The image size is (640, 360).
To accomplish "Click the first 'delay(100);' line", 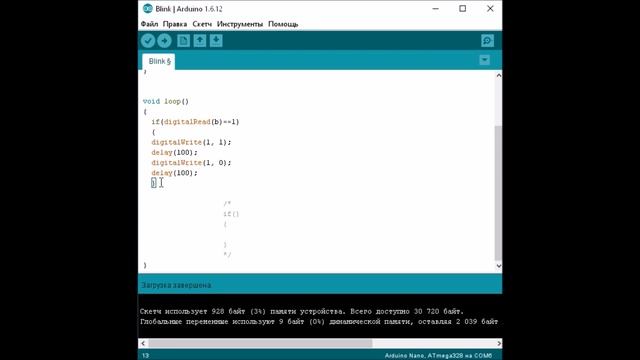I will [174, 152].
